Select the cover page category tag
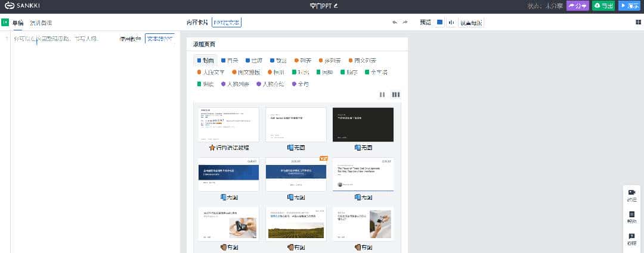 point(205,60)
